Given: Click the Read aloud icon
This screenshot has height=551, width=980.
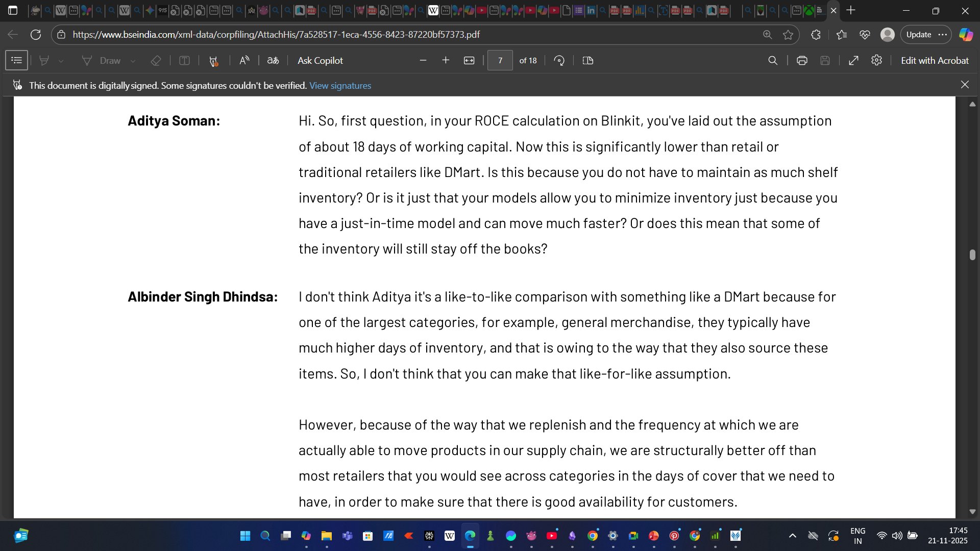Looking at the screenshot, I should [x=244, y=60].
